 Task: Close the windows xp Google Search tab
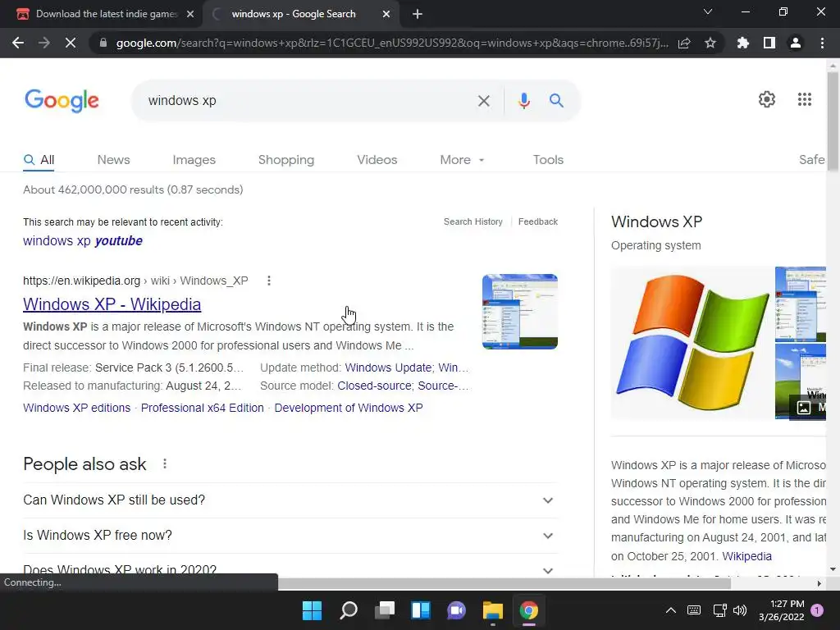click(386, 14)
